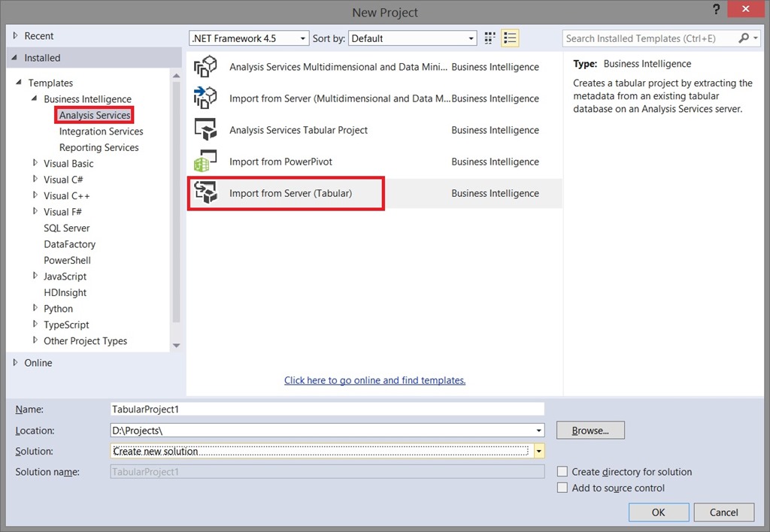Open the Location dropdown arrow

538,430
